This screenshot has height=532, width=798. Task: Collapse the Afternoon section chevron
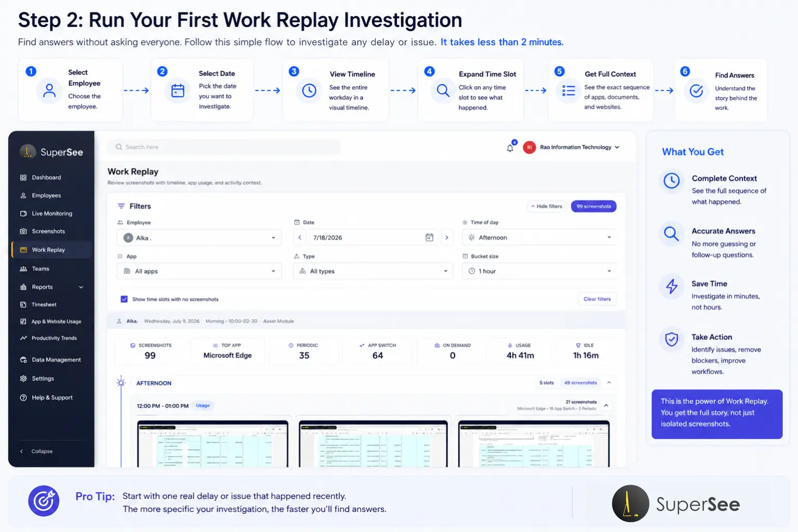609,383
